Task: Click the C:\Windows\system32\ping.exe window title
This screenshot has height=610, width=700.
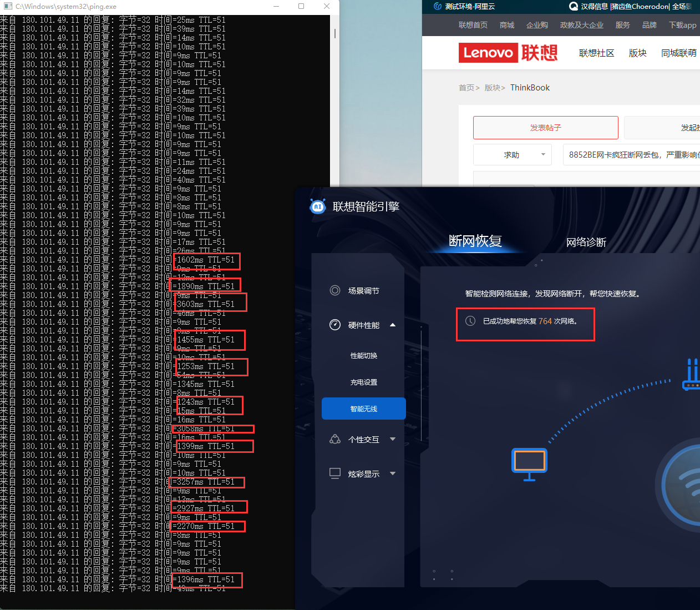Action: pyautogui.click(x=66, y=7)
